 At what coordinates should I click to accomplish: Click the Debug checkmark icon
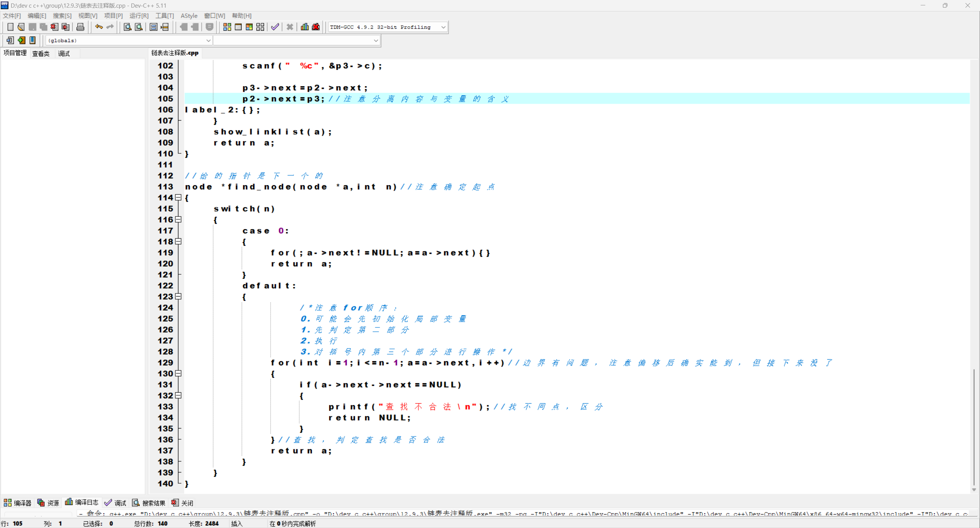[275, 27]
